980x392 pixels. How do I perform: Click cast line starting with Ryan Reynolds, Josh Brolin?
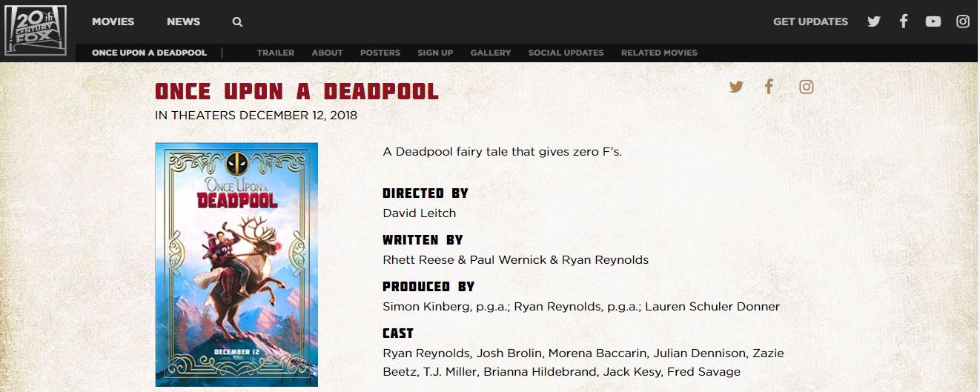(583, 353)
